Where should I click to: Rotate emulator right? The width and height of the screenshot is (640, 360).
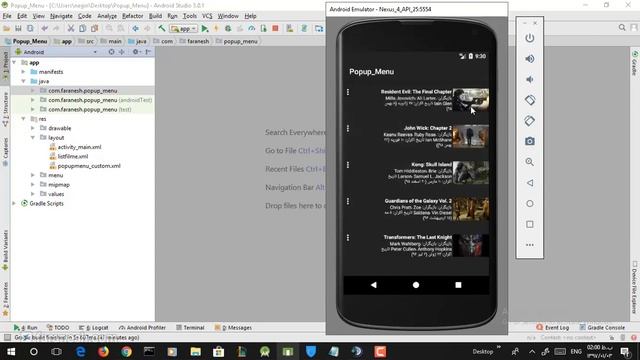tap(529, 121)
